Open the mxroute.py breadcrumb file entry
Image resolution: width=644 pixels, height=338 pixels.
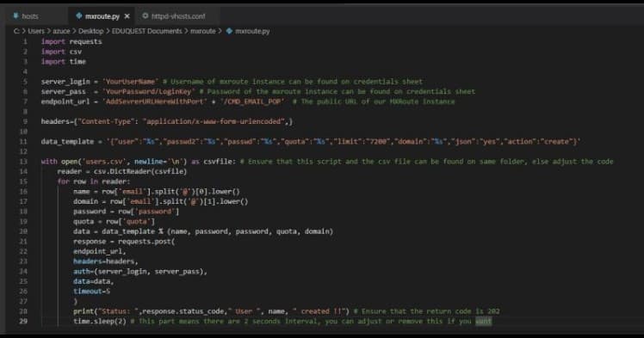coord(252,31)
